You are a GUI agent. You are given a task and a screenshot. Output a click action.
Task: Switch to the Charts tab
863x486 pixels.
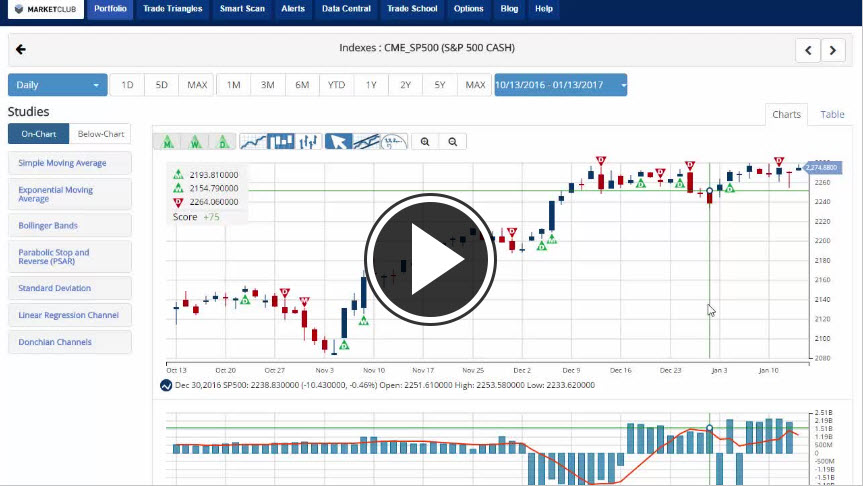coord(786,114)
